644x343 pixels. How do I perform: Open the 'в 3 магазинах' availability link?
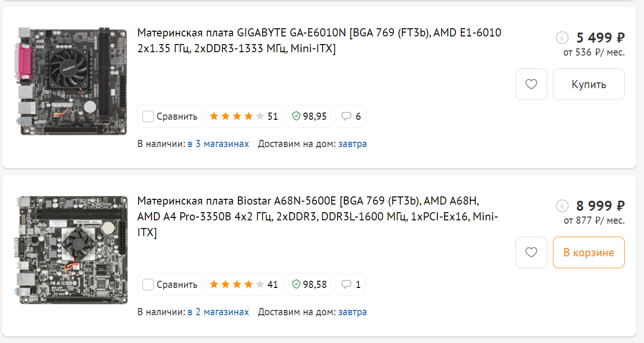click(x=219, y=144)
